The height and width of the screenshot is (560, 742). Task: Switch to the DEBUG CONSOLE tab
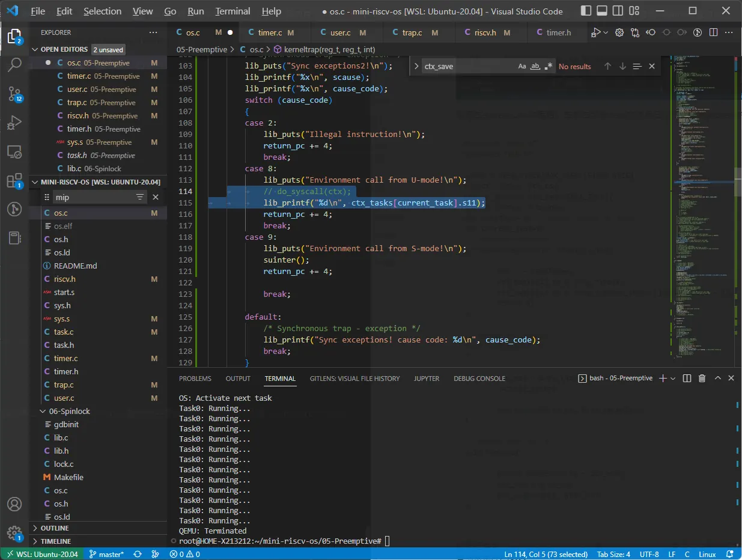(479, 379)
